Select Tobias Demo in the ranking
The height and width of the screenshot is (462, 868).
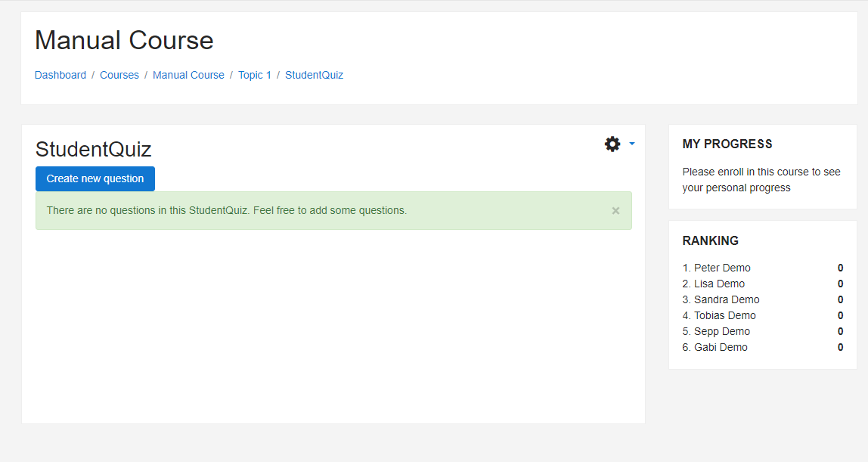pos(724,315)
